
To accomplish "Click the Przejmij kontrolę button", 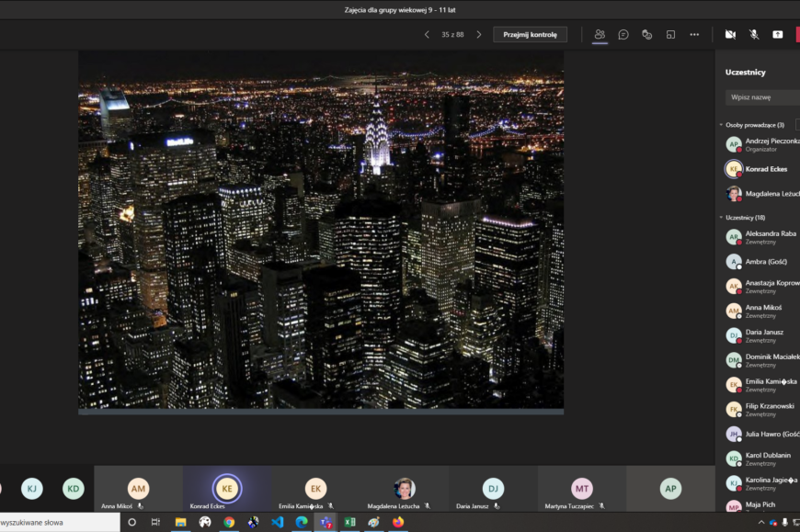I will pyautogui.click(x=530, y=35).
